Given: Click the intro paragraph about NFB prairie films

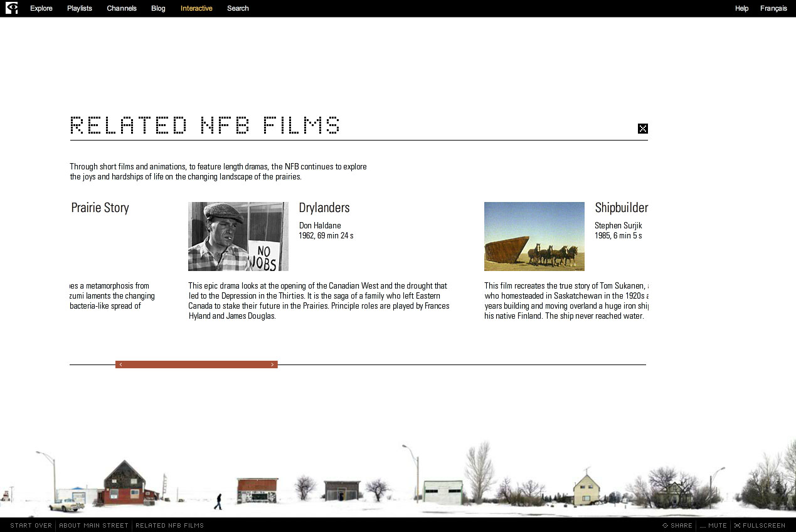Looking at the screenshot, I should 218,172.
